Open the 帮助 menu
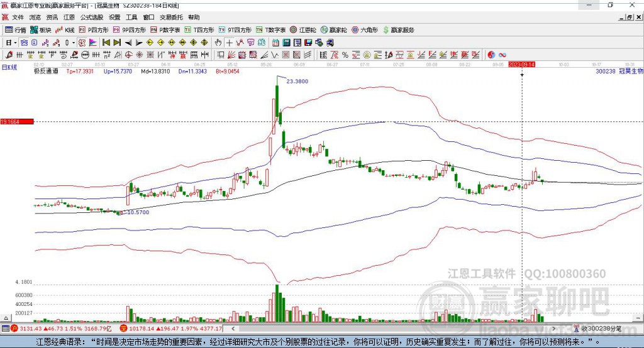Screen dimensions: 644x348 click(x=194, y=17)
